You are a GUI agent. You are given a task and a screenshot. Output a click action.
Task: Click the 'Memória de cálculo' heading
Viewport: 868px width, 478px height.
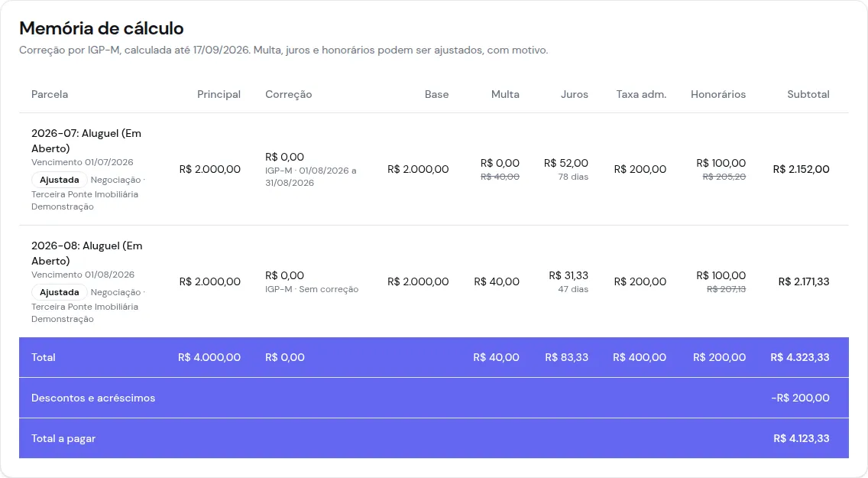[x=102, y=28]
